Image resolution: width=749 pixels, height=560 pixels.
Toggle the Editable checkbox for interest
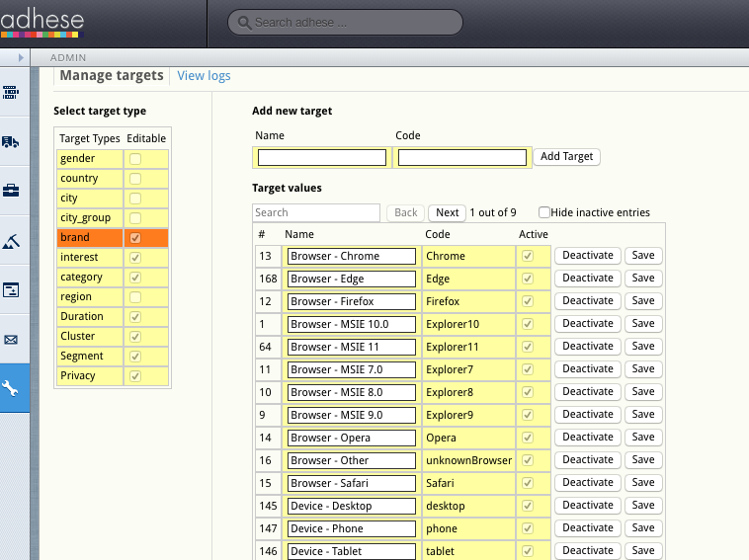(x=135, y=258)
